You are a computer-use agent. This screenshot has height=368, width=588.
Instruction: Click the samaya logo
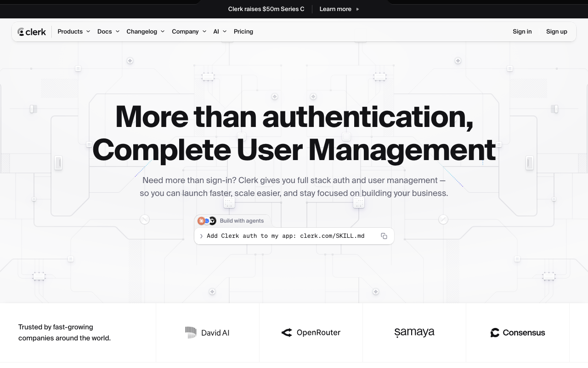(414, 332)
